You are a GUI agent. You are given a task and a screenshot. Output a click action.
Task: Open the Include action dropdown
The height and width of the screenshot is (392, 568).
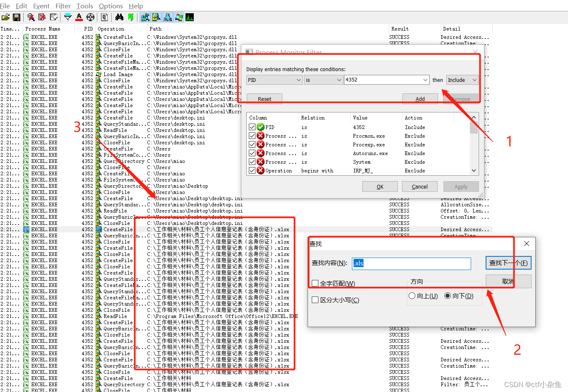(474, 80)
